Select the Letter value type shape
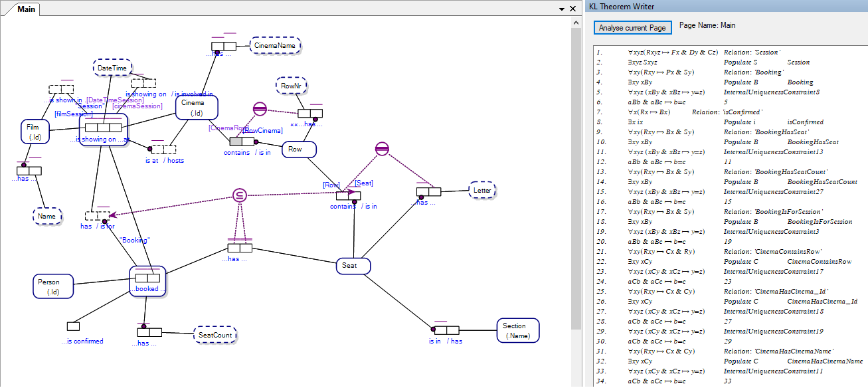This screenshot has width=868, height=390. [482, 190]
